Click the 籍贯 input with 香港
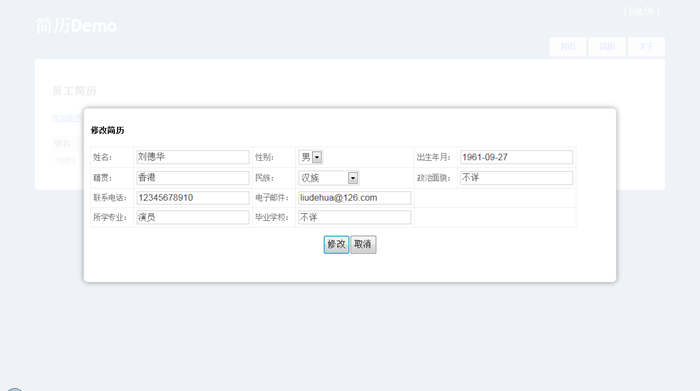700x391 pixels. coord(193,178)
